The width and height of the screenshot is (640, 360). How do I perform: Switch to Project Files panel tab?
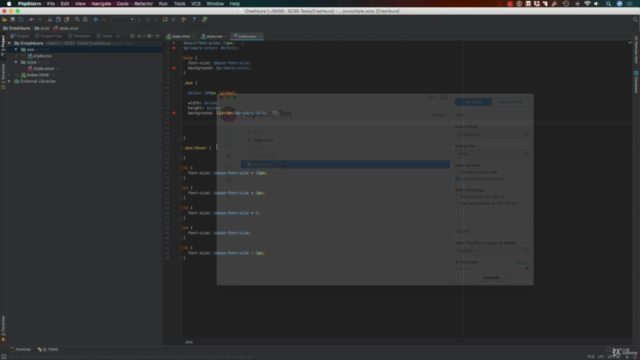coord(49,36)
